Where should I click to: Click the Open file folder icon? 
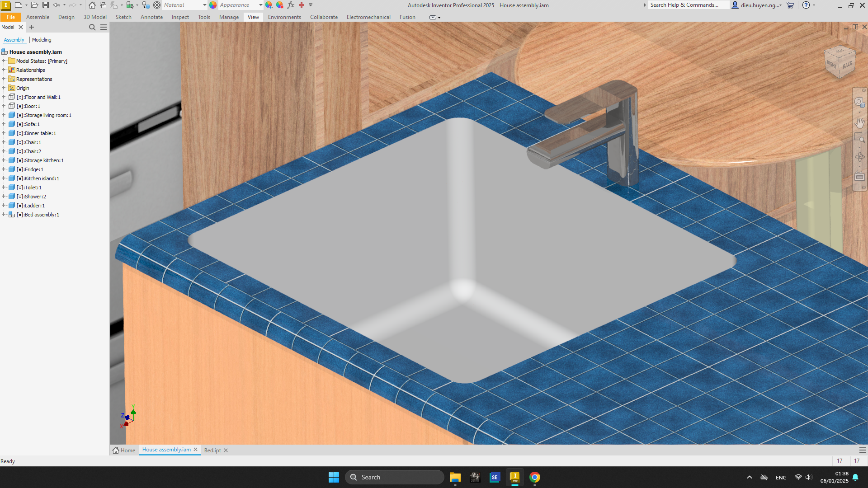pos(35,5)
